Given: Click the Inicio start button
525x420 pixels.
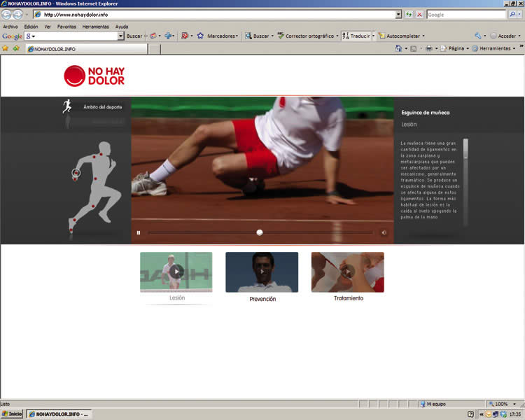Looking at the screenshot, I should tap(12, 414).
